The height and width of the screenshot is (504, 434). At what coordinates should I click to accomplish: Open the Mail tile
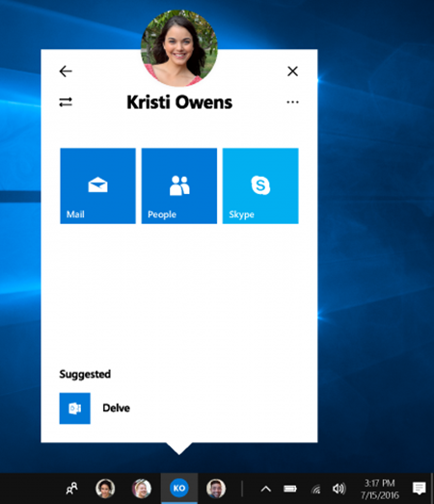tap(97, 185)
